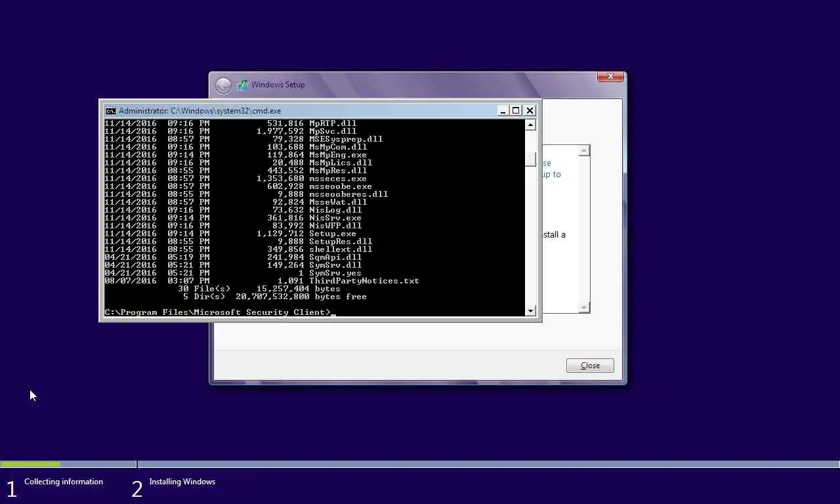Click the NisWFP.dll file line
The width and height of the screenshot is (840, 504).
(233, 226)
